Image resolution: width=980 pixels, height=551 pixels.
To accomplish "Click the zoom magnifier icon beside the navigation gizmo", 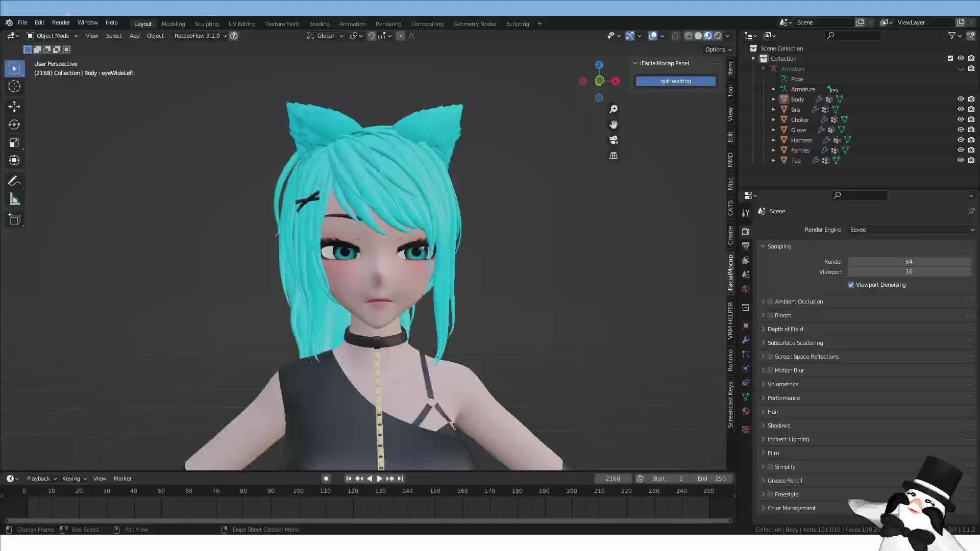I will coord(614,109).
